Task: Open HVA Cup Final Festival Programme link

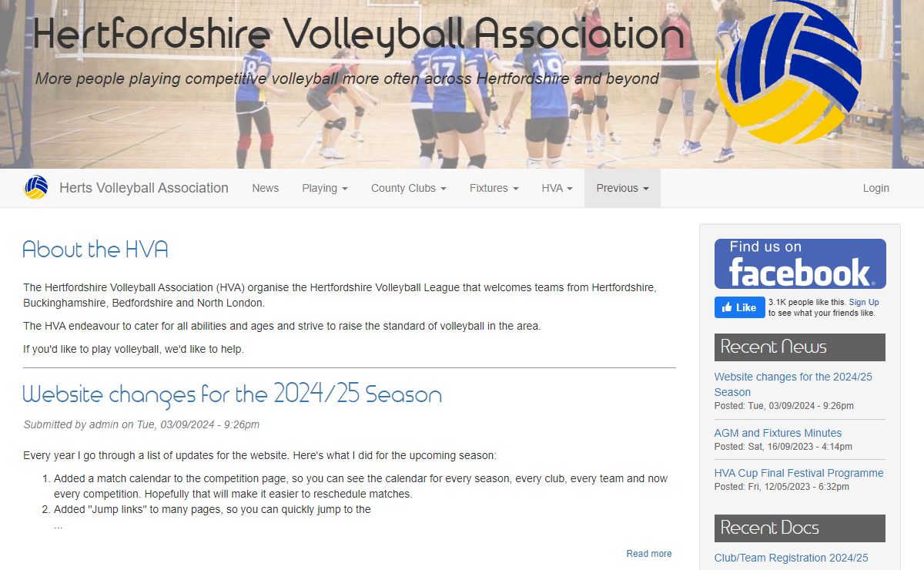Action: pos(798,473)
